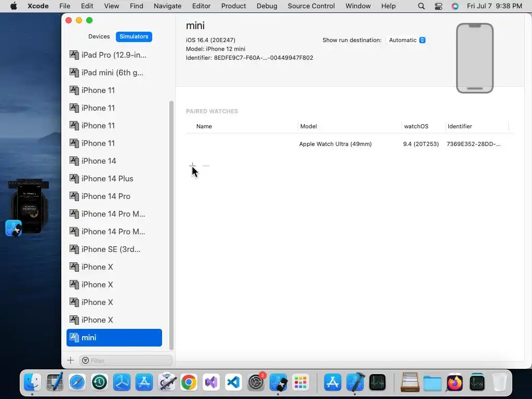Select the iPhone 14 Pro simulator

pos(114,196)
